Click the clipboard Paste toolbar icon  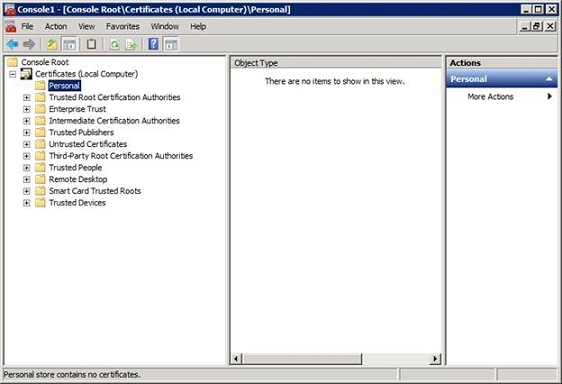pos(91,44)
